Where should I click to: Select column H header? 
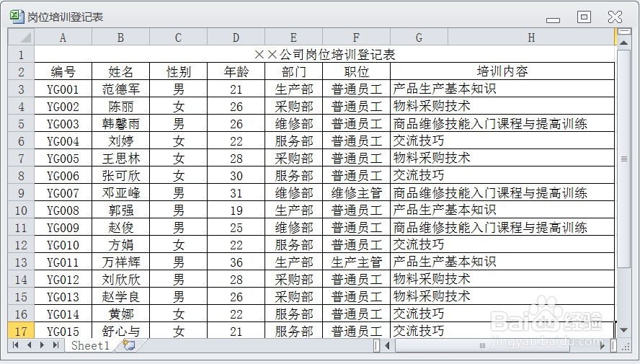[x=531, y=37]
